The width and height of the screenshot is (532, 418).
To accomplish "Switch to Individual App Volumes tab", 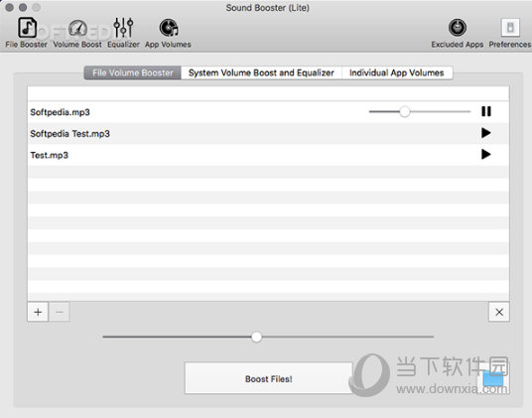I will [397, 72].
